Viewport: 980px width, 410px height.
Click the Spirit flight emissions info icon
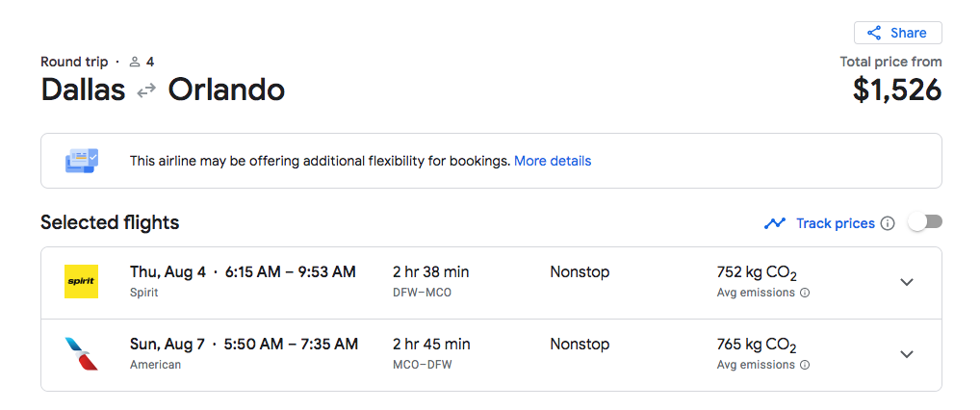[805, 293]
